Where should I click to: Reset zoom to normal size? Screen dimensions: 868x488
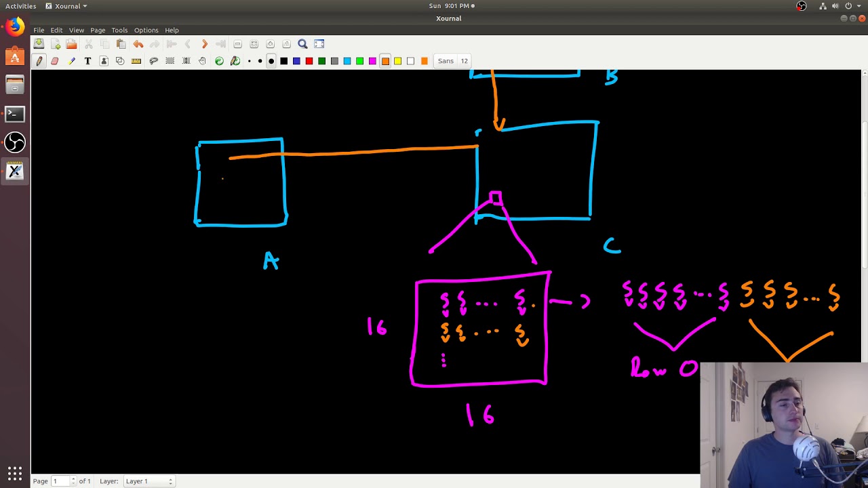pos(286,44)
